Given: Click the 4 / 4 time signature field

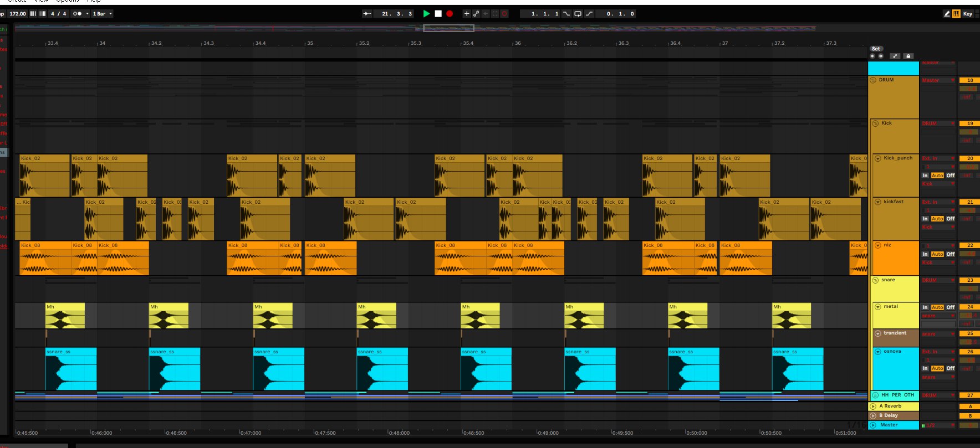Looking at the screenshot, I should pyautogui.click(x=58, y=14).
